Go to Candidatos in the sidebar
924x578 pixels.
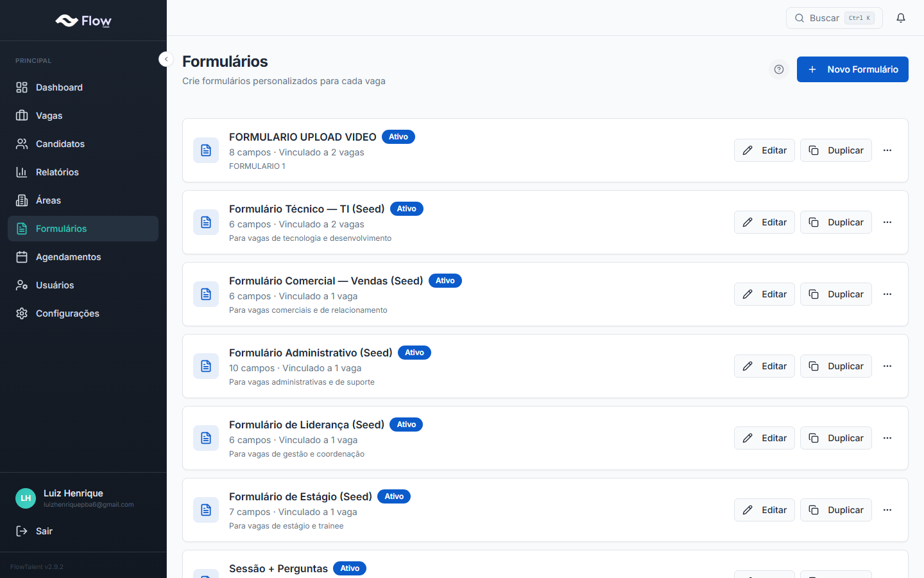[x=60, y=144]
